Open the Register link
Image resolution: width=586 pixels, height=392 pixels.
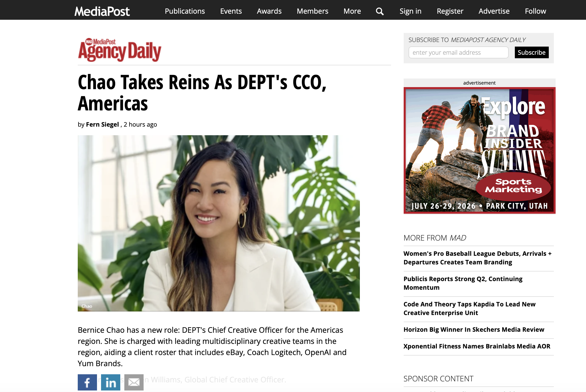click(450, 11)
